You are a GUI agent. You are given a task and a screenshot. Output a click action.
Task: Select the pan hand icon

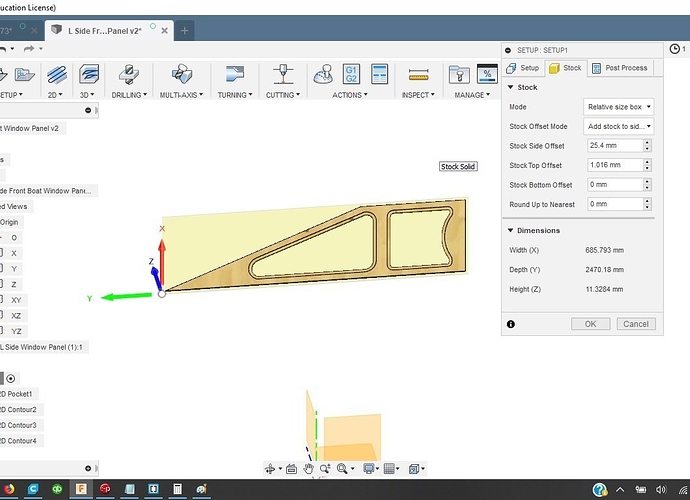click(x=308, y=469)
